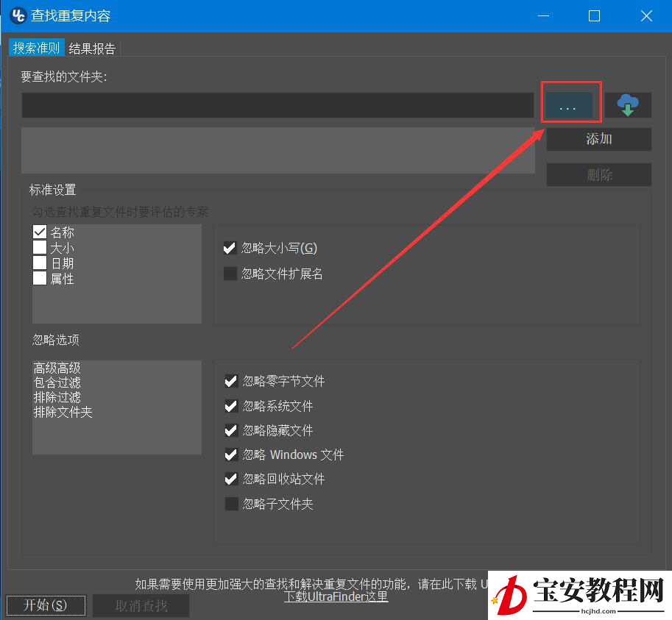Click the 开始(S) button
672x620 pixels.
click(x=46, y=605)
